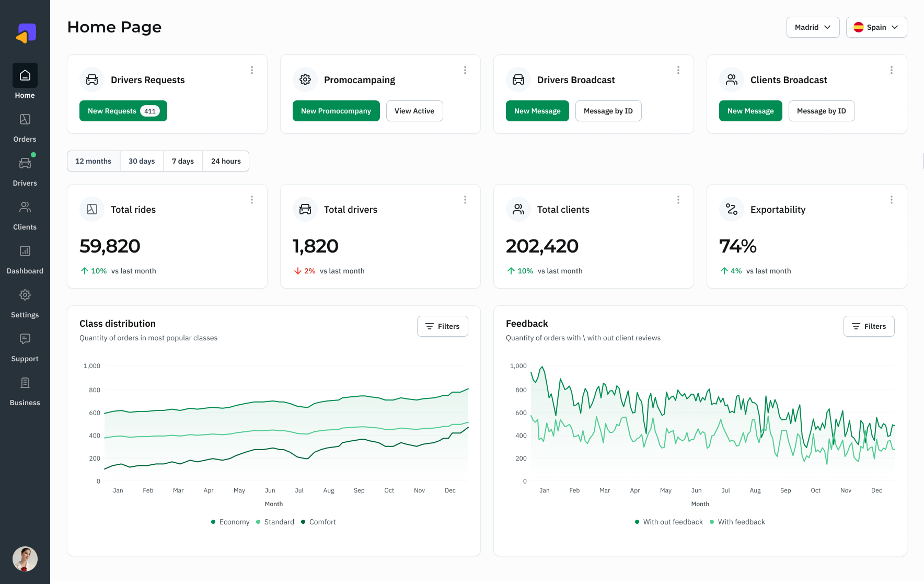Go to Home in the sidebar
924x584 pixels.
click(25, 82)
